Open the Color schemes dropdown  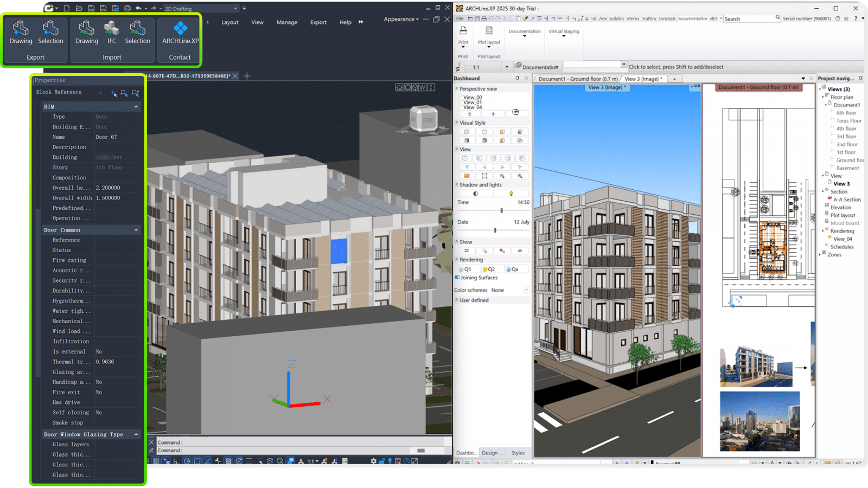click(526, 290)
